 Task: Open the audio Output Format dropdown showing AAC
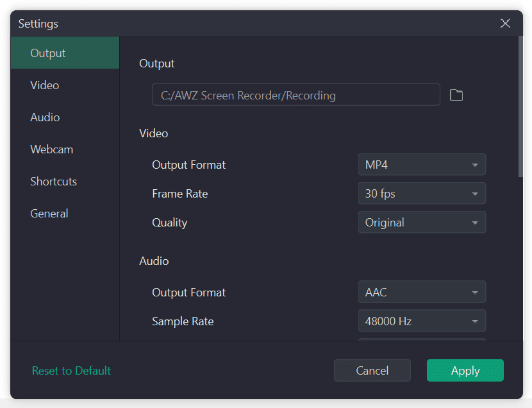point(421,293)
